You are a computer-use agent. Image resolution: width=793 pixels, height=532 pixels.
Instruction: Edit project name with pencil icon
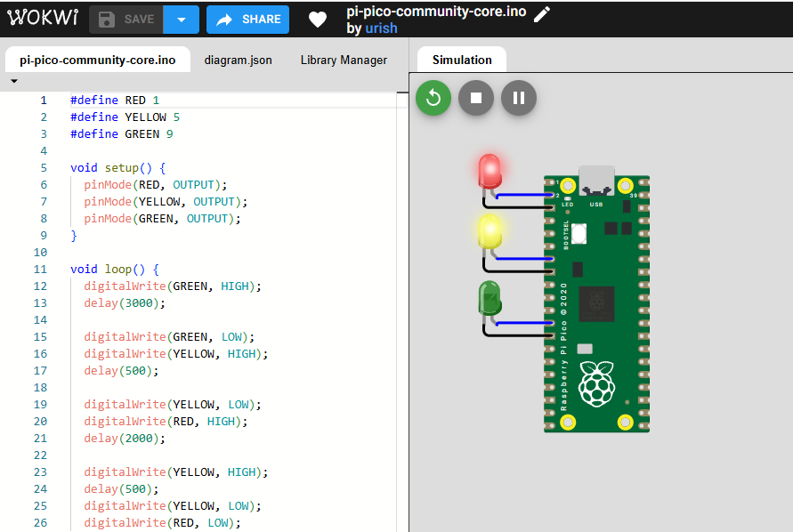click(x=542, y=14)
